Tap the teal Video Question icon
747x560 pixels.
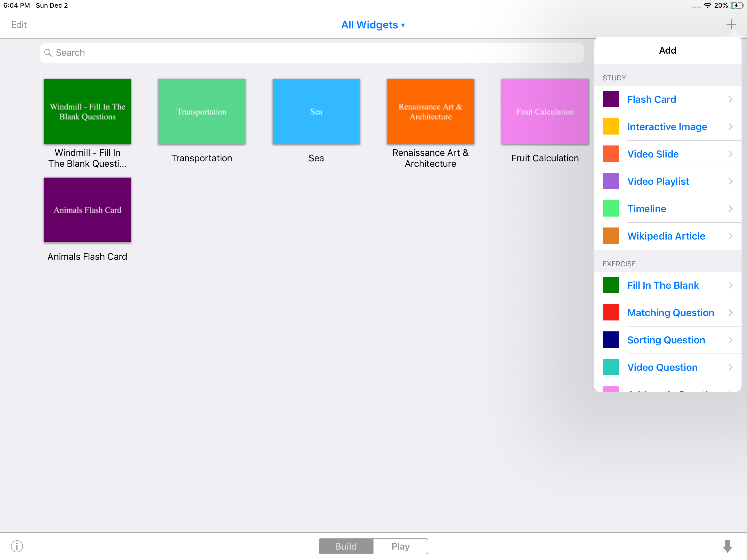coord(610,367)
